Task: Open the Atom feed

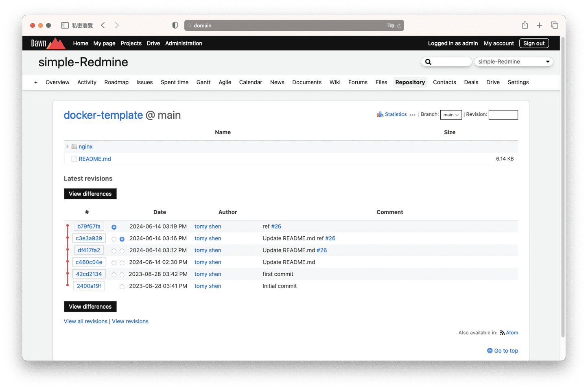Action: pyautogui.click(x=512, y=333)
